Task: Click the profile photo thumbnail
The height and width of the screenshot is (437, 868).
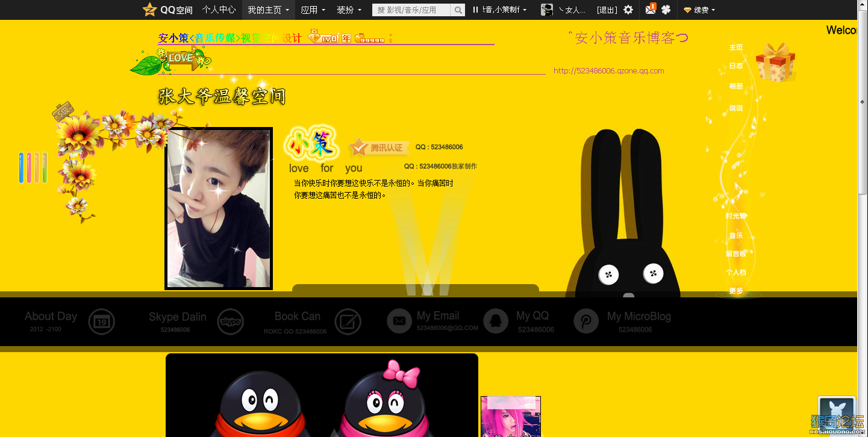Action: [x=219, y=208]
